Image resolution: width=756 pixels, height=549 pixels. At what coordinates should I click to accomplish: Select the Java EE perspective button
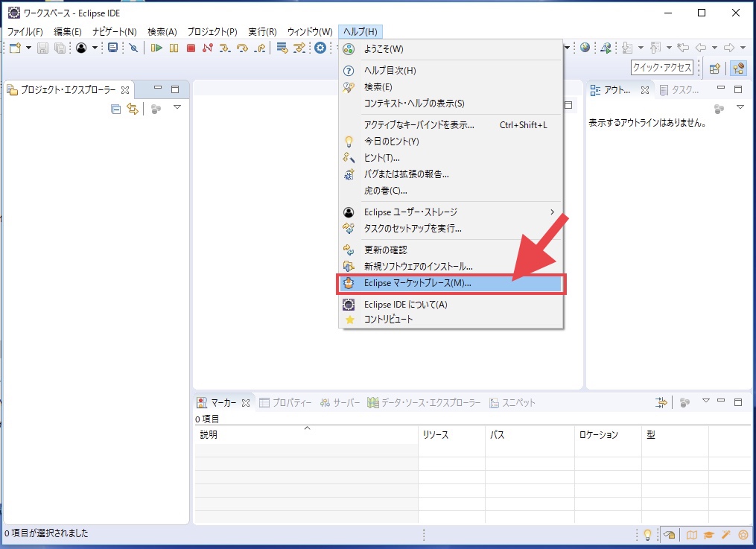pyautogui.click(x=738, y=69)
